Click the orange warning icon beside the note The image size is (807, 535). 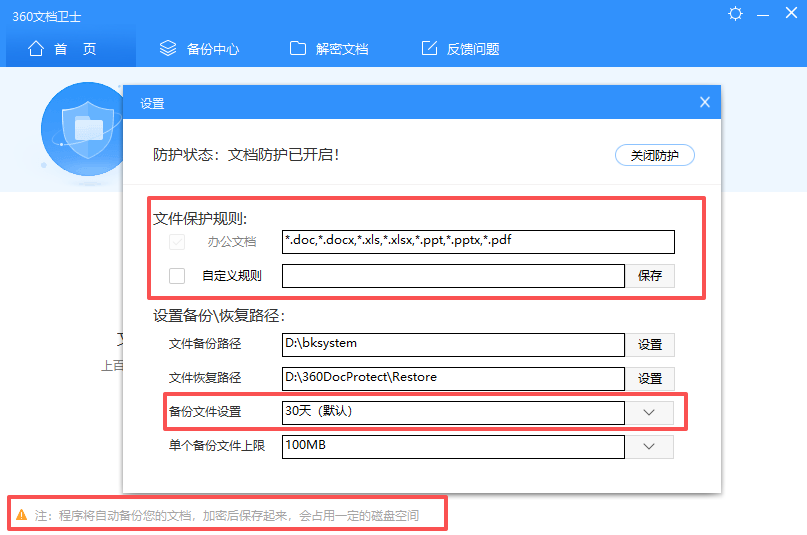tap(20, 515)
